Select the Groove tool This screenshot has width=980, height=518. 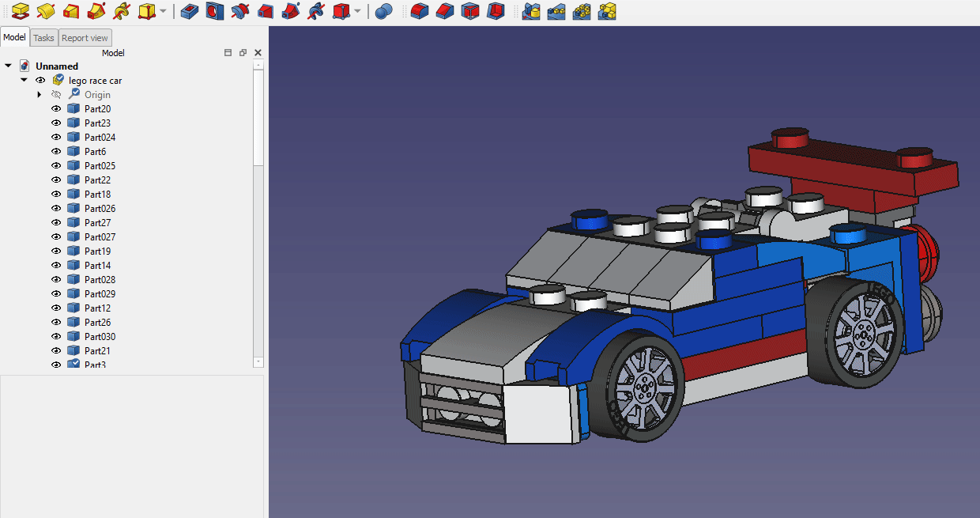[x=240, y=11]
